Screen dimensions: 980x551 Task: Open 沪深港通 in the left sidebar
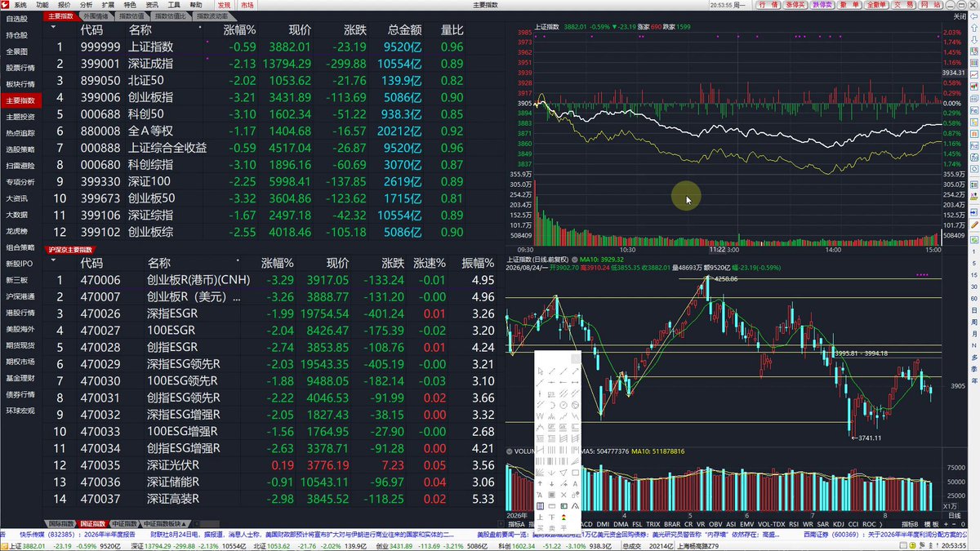tap(20, 296)
